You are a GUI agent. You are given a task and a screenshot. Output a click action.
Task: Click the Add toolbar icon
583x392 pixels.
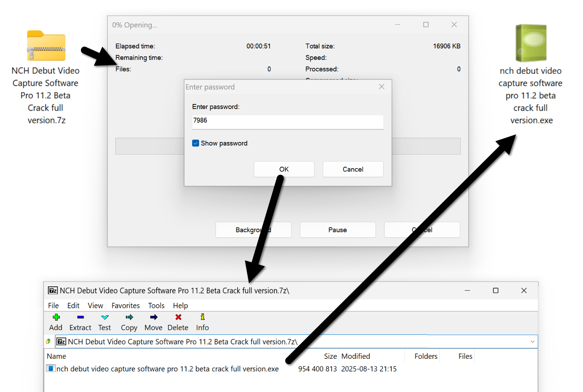[x=56, y=317]
